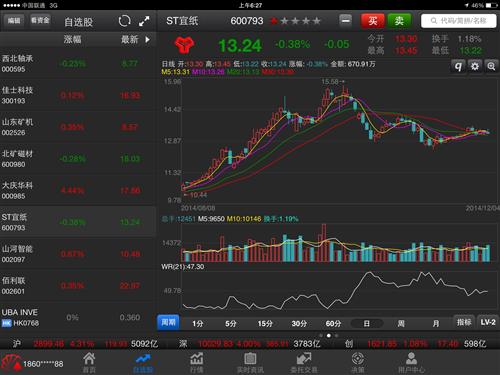
Task: Select the 日 daily period
Action: pyautogui.click(x=367, y=323)
